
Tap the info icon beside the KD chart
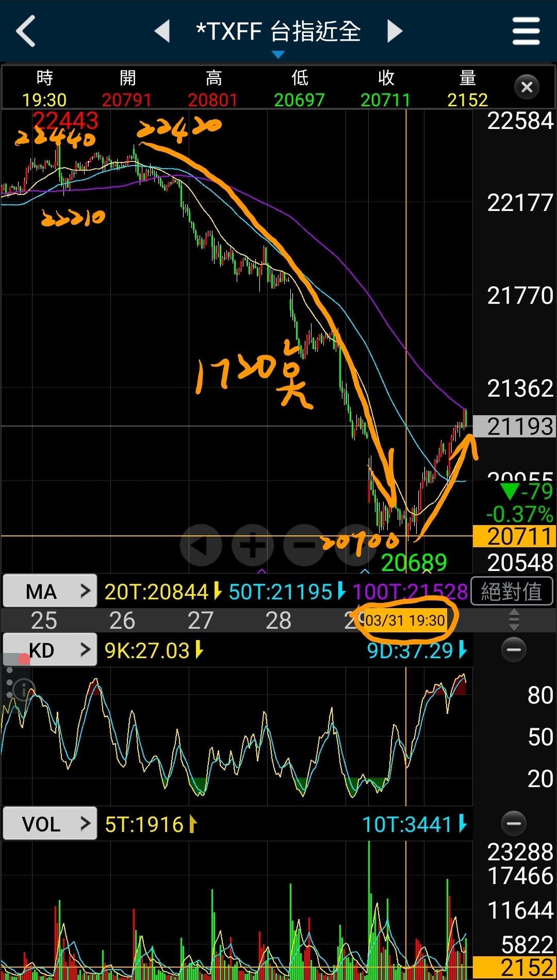coord(23,689)
